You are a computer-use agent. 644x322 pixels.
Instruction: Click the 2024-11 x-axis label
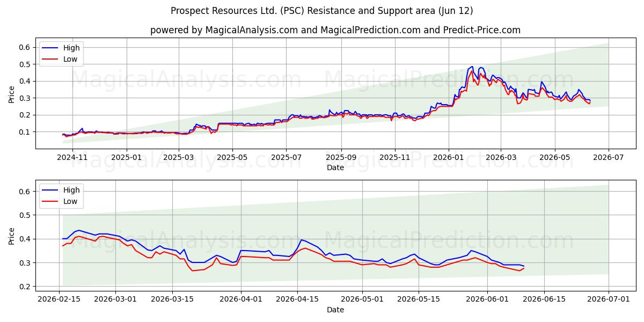click(x=72, y=157)
